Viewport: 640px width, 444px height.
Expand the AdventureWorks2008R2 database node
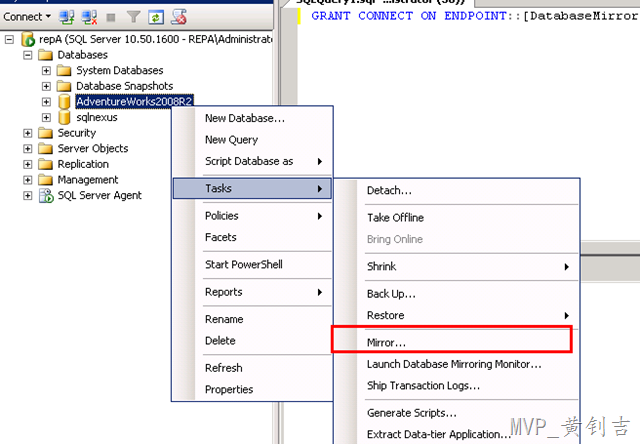(x=46, y=102)
